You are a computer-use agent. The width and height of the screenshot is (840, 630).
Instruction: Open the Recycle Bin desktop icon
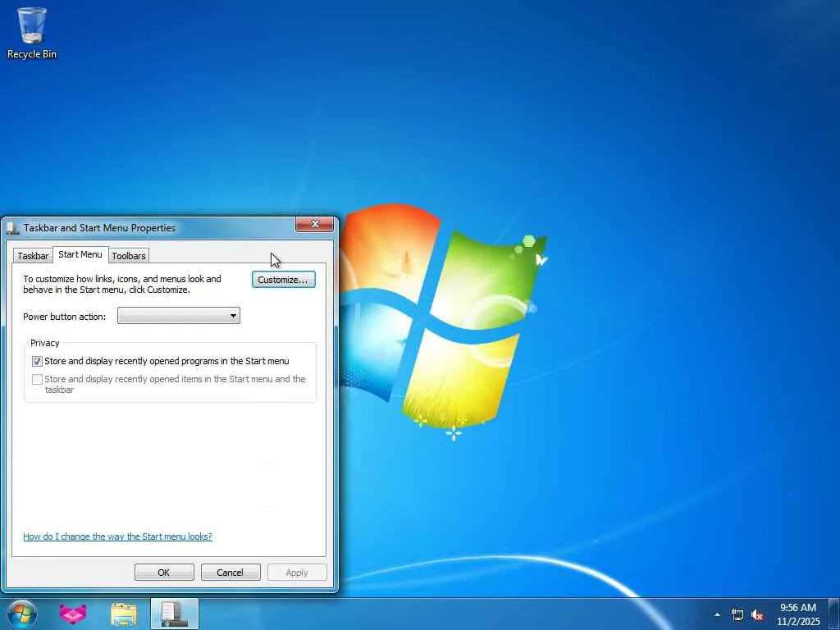(x=32, y=33)
